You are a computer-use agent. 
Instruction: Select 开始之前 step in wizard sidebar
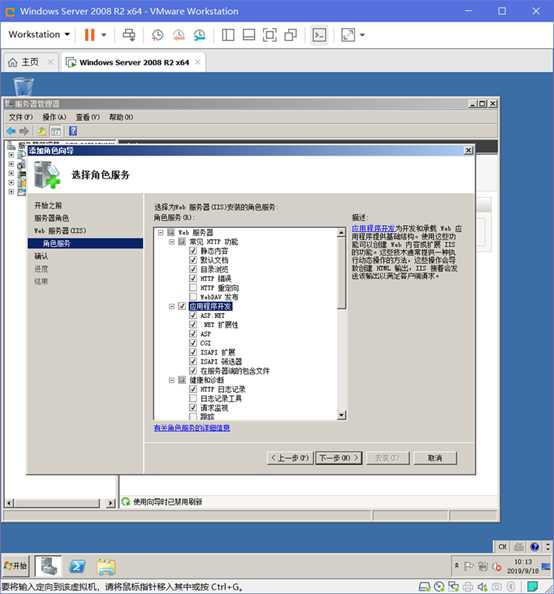click(x=48, y=205)
